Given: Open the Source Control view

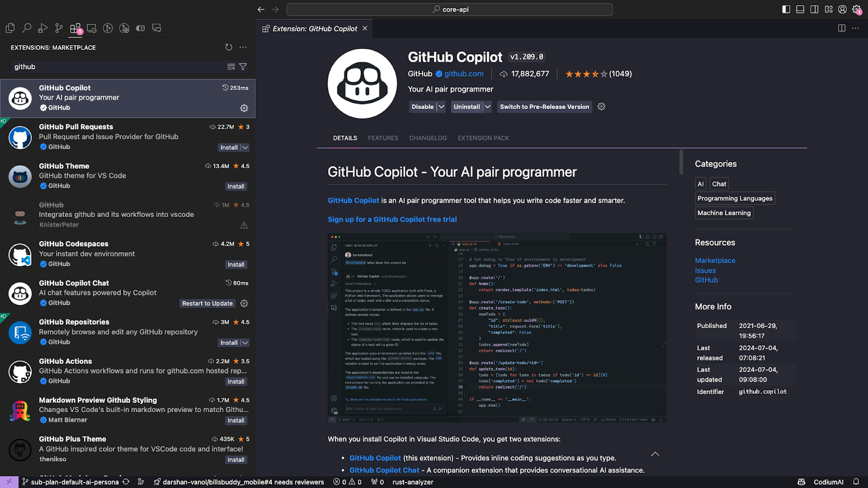Looking at the screenshot, I should click(x=59, y=28).
